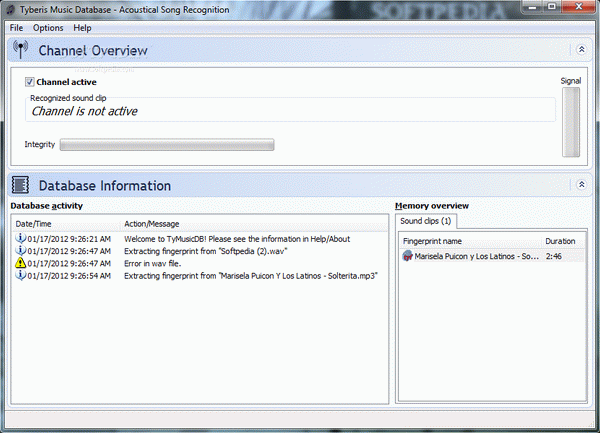Select the 01/17/2012 9:26:21 AM timestamp

[x=69, y=239]
